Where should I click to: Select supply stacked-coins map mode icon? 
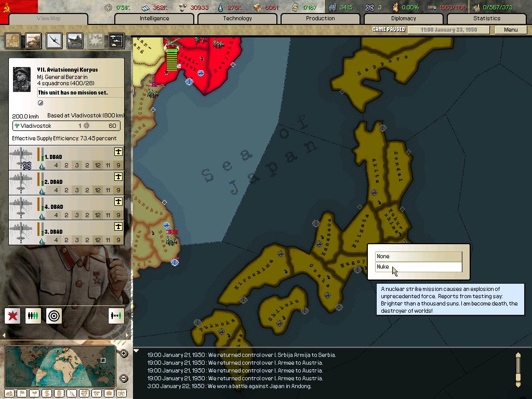(x=59, y=394)
